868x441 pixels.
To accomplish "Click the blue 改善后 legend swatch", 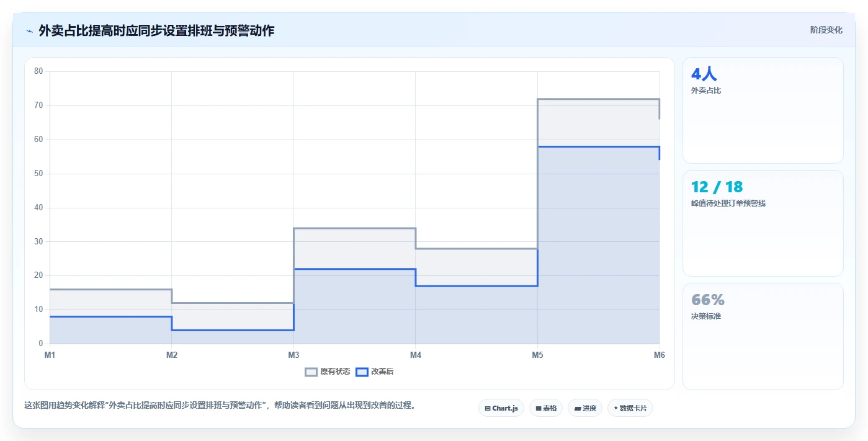I will pos(362,372).
